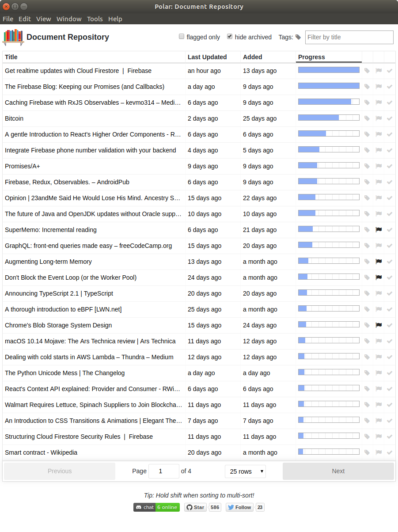
Task: Click progress bar of Bitcoin row
Action: click(x=329, y=118)
